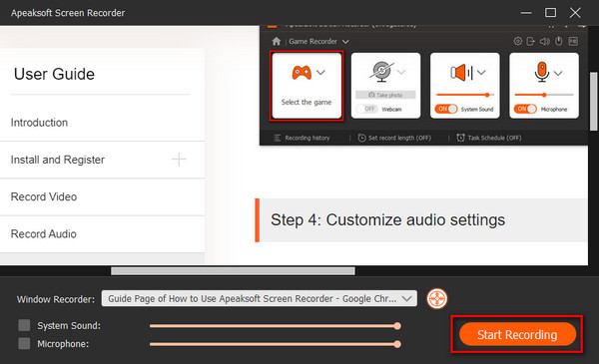Screen dimensions: 599x364
Task: Click the webcam icon
Action: (x=381, y=72)
